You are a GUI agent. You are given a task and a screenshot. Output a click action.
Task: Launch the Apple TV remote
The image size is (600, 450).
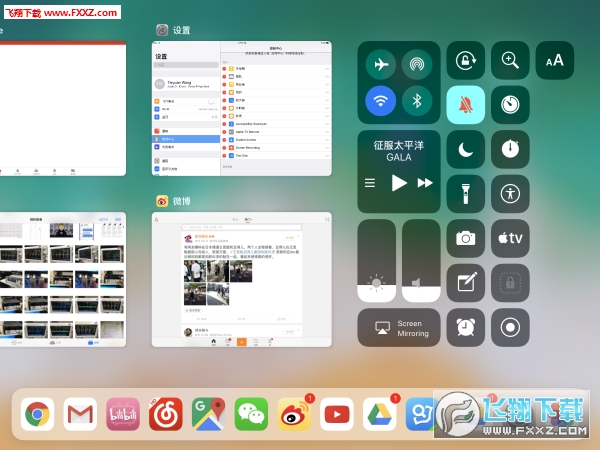510,238
